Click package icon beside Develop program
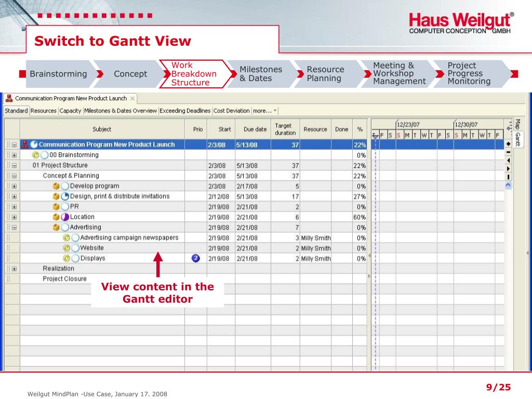This screenshot has height=399, width=532. [x=56, y=186]
